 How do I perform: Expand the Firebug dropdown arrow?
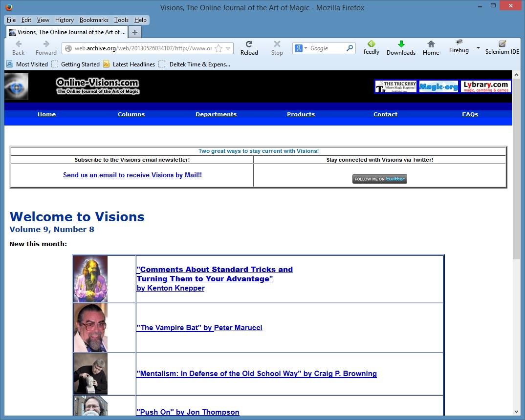[478, 48]
